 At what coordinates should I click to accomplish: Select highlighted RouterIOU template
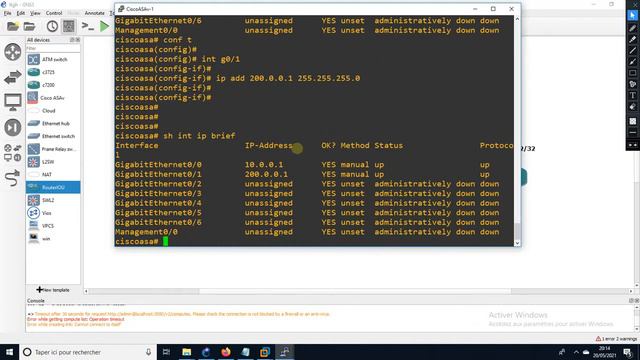pyautogui.click(x=53, y=187)
